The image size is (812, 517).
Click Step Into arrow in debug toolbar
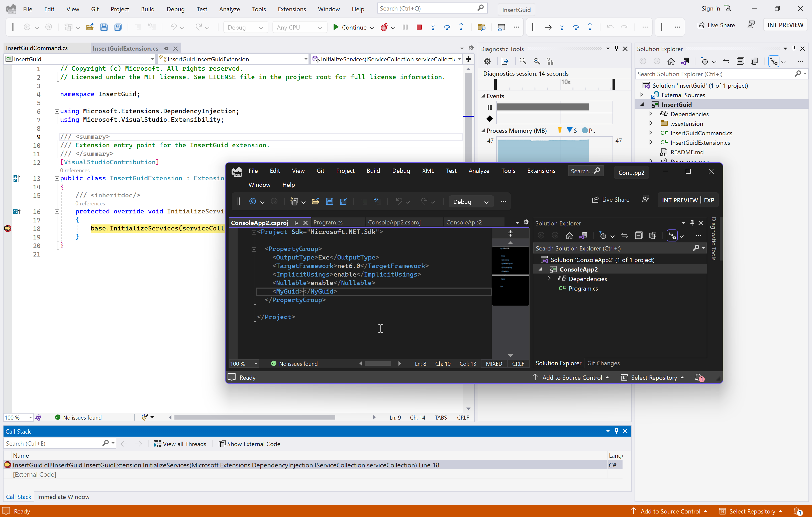[433, 27]
